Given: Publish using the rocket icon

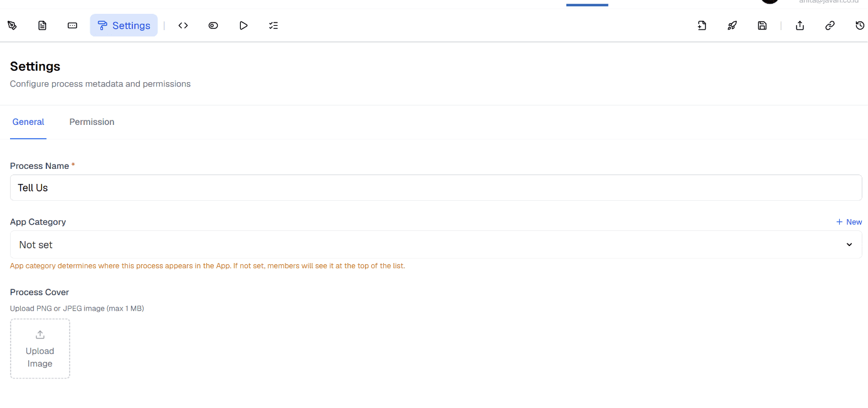Looking at the screenshot, I should [x=732, y=26].
